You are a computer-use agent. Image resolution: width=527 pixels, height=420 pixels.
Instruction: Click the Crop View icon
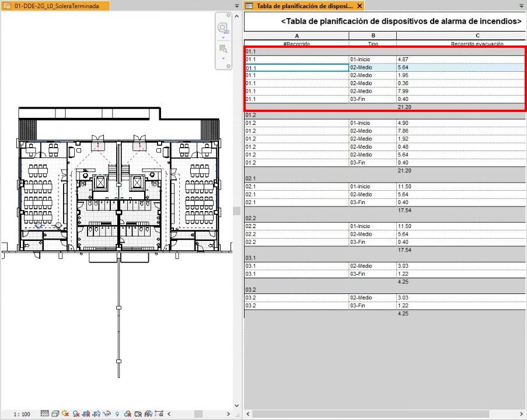pos(86,414)
